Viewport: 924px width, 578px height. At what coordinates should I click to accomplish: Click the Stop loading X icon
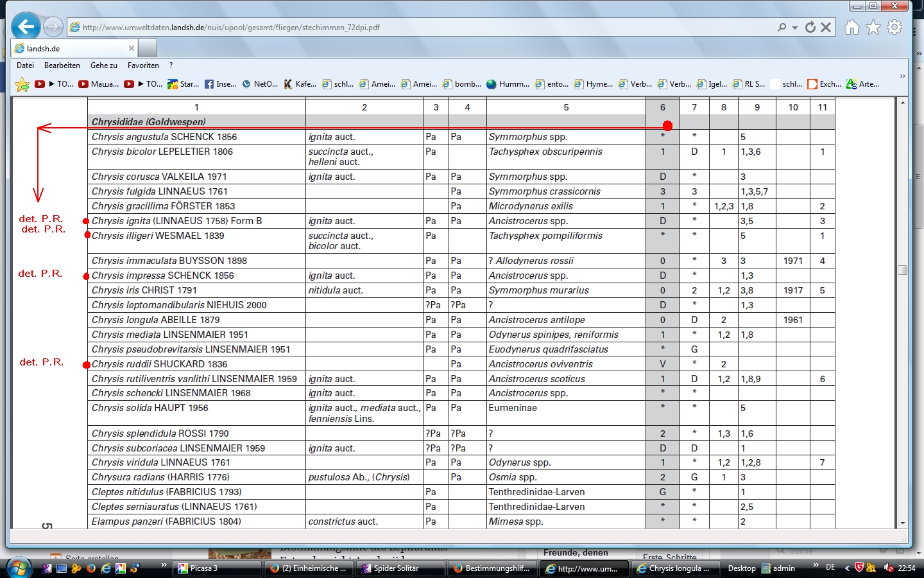point(826,27)
